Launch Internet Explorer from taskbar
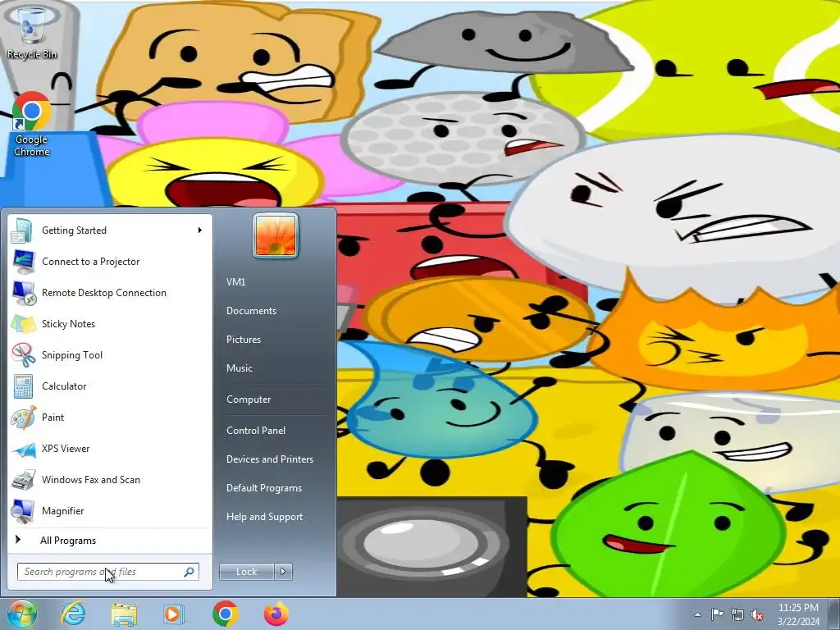 [x=73, y=614]
